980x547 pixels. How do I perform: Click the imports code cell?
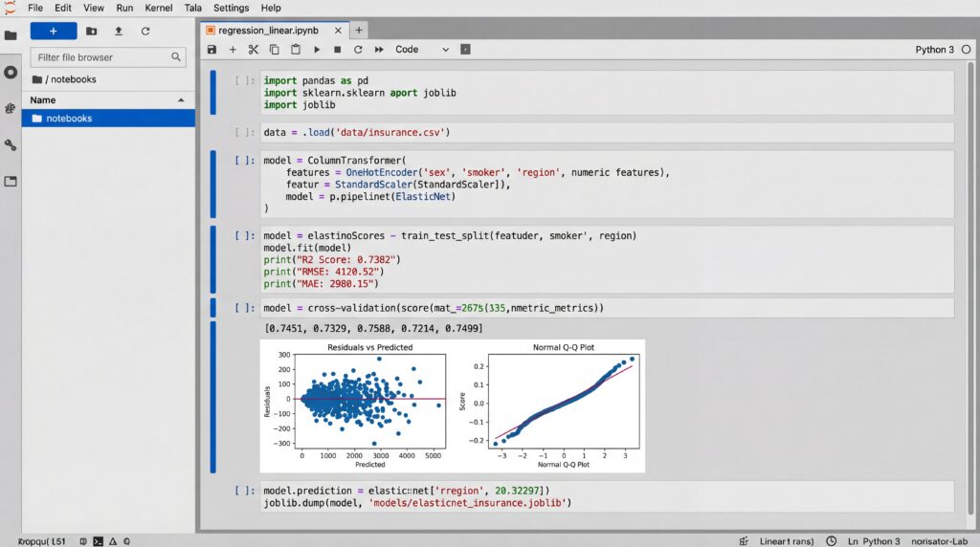click(606, 93)
